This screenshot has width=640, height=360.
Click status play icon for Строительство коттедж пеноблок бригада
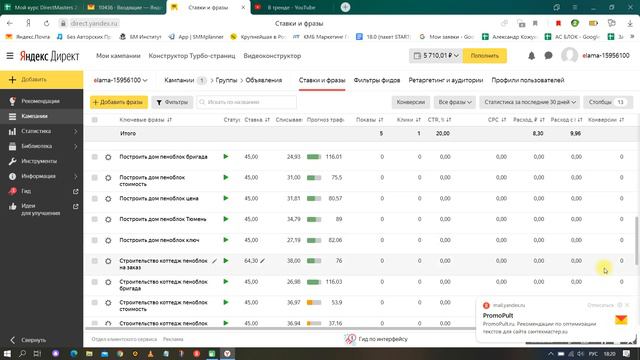[x=226, y=282]
